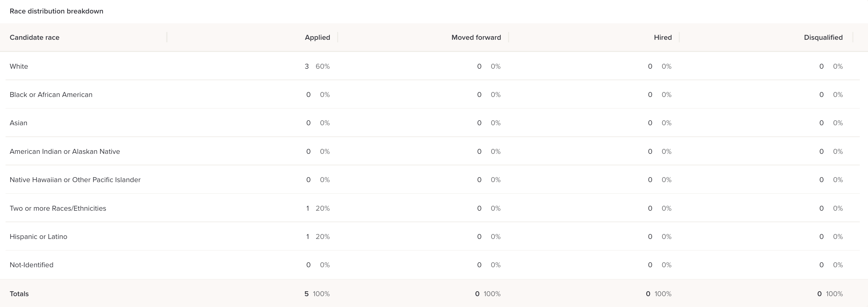This screenshot has width=868, height=307.
Task: Click Native Hawaiian or Other Pacific Islander
Action: (x=75, y=180)
